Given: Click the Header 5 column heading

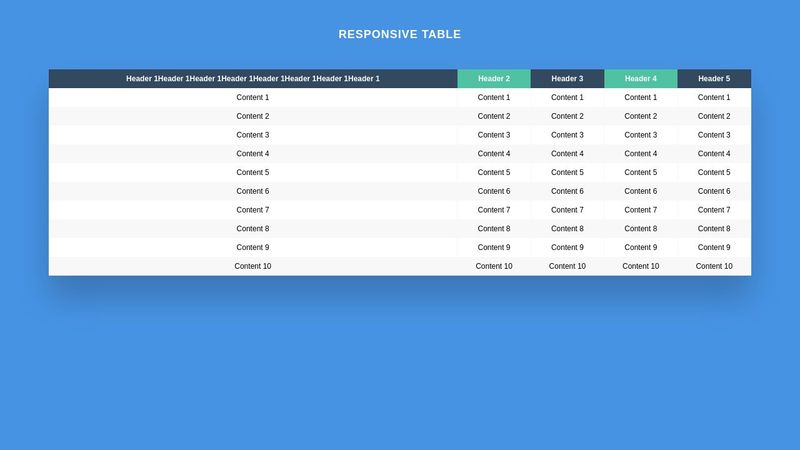Looking at the screenshot, I should [714, 79].
